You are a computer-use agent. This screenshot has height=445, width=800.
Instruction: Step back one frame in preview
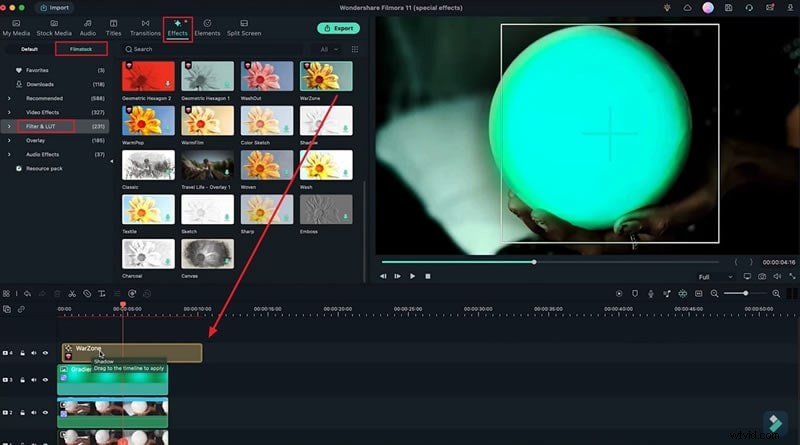coord(383,276)
